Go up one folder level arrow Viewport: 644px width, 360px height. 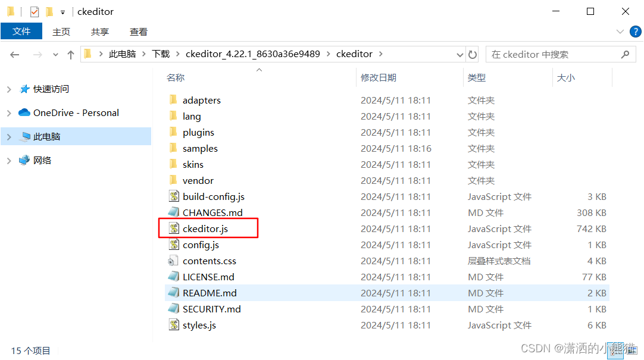[x=71, y=55]
